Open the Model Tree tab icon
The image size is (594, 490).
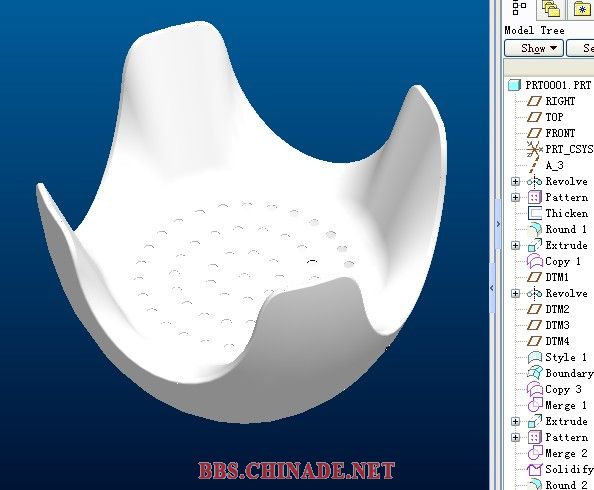point(519,8)
